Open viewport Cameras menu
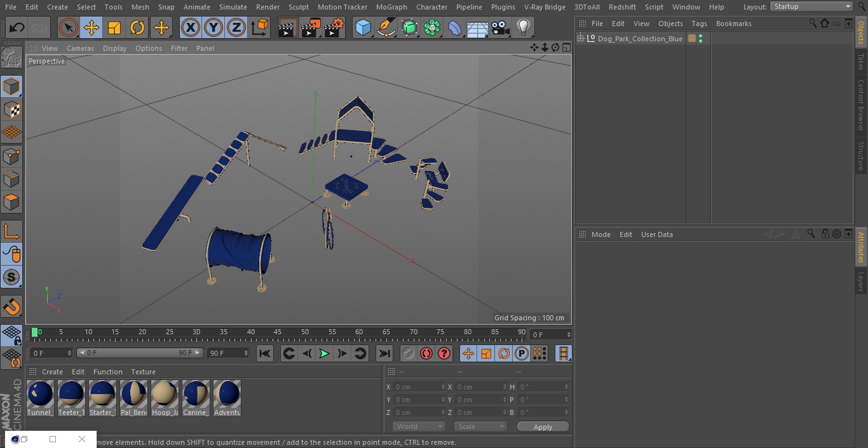Viewport: 868px width, 448px height. pyautogui.click(x=80, y=48)
